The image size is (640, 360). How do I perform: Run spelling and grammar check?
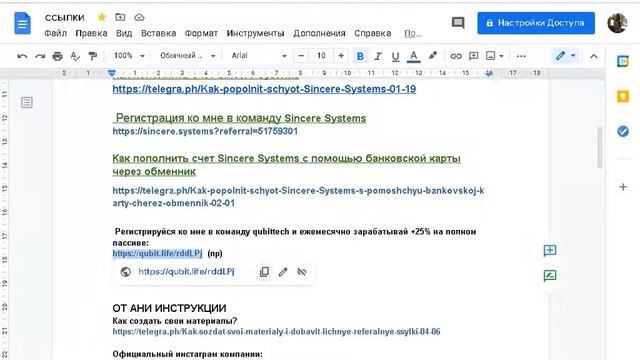click(x=75, y=56)
